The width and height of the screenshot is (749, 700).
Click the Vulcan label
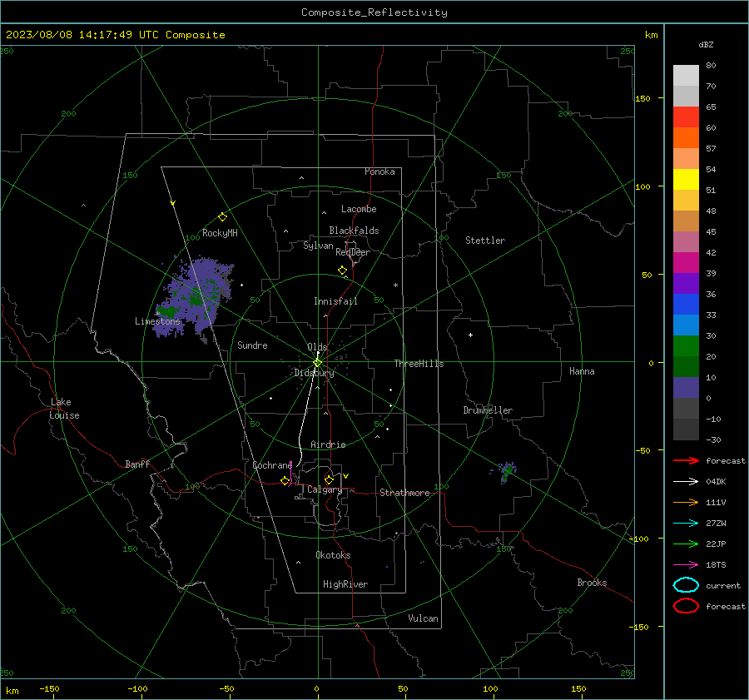[x=423, y=618]
